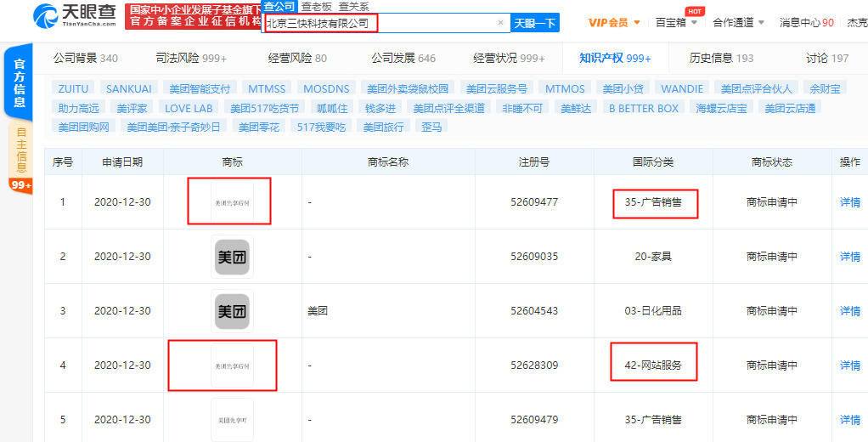868x442 pixels.
Task: Select the 美团点评合伙人 tag
Action: pos(756,88)
